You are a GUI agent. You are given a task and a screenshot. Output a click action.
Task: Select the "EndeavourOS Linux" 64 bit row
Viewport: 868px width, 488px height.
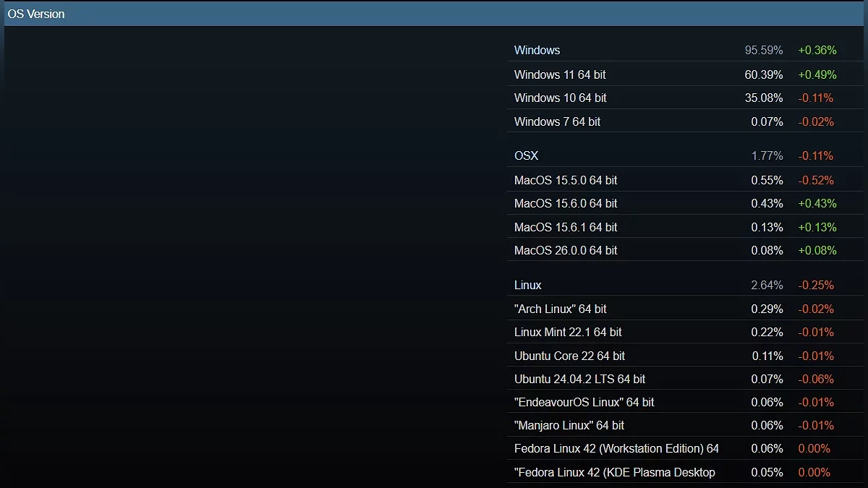[x=685, y=402]
